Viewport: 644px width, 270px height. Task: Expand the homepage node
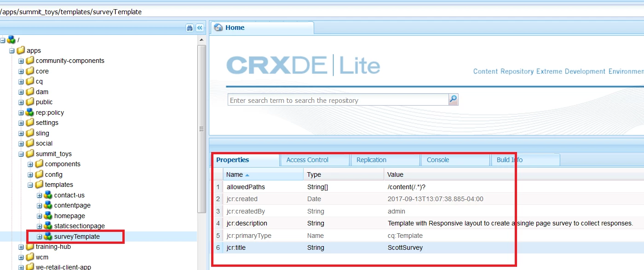click(40, 216)
